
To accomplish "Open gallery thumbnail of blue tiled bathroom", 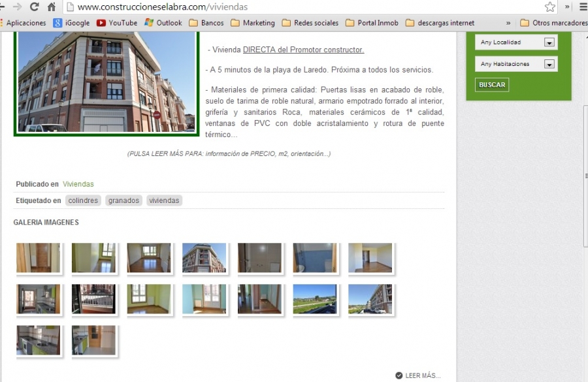I will [315, 257].
